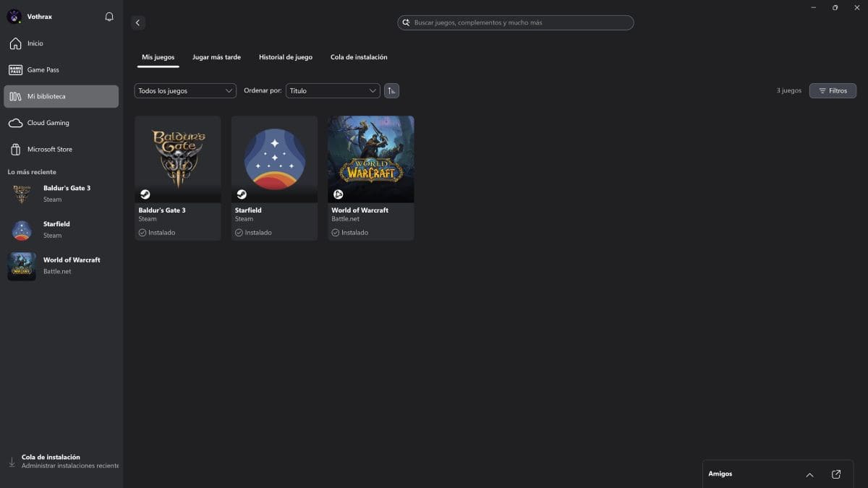
Task: Switch to the Jugar más tarde tab
Action: coord(216,56)
